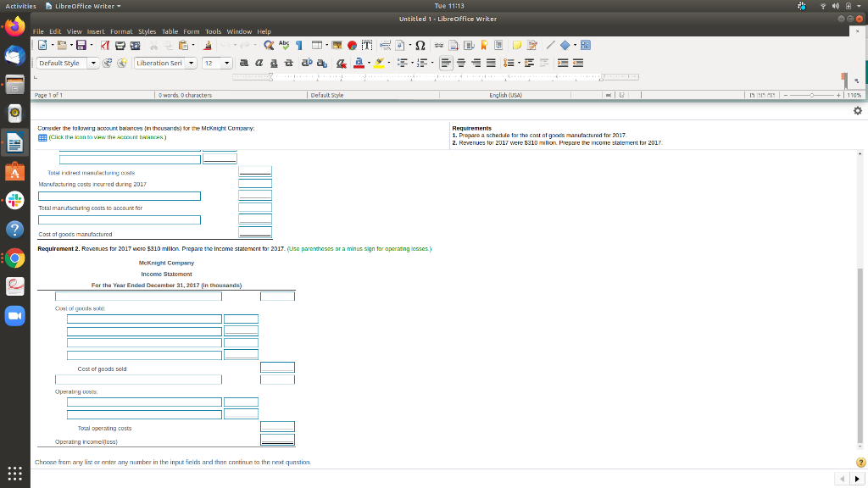Insert a comment
The image size is (868, 488).
tap(517, 46)
